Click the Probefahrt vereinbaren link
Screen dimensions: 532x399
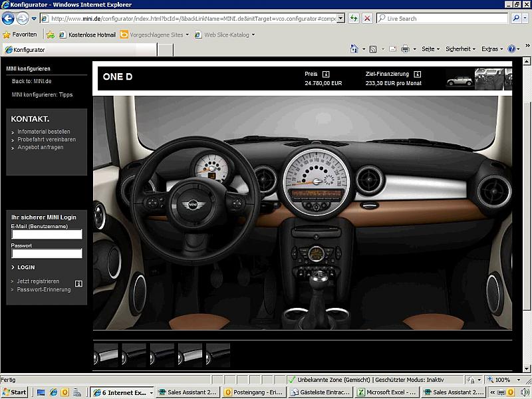point(47,140)
